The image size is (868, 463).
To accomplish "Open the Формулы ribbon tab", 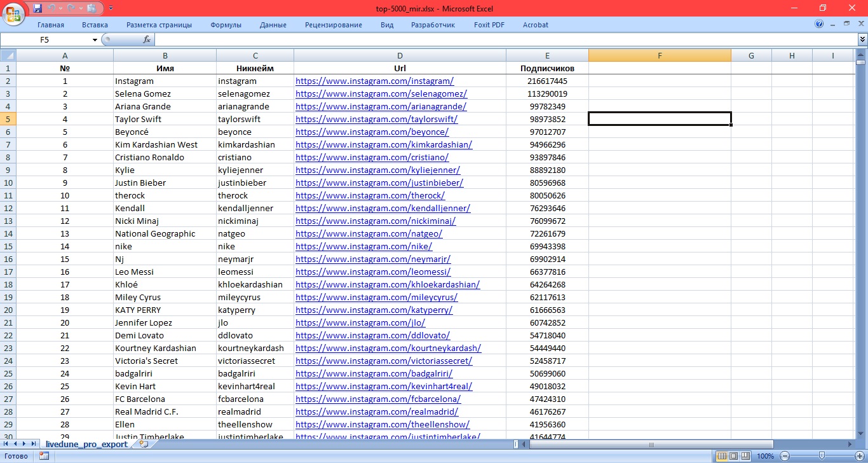I will (x=226, y=25).
